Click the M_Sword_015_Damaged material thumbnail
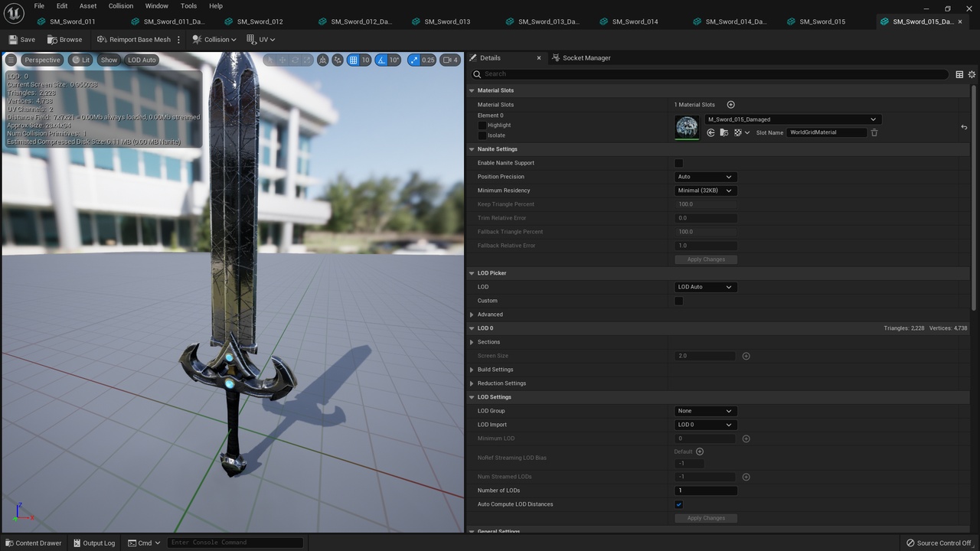980x551 pixels. tap(687, 126)
